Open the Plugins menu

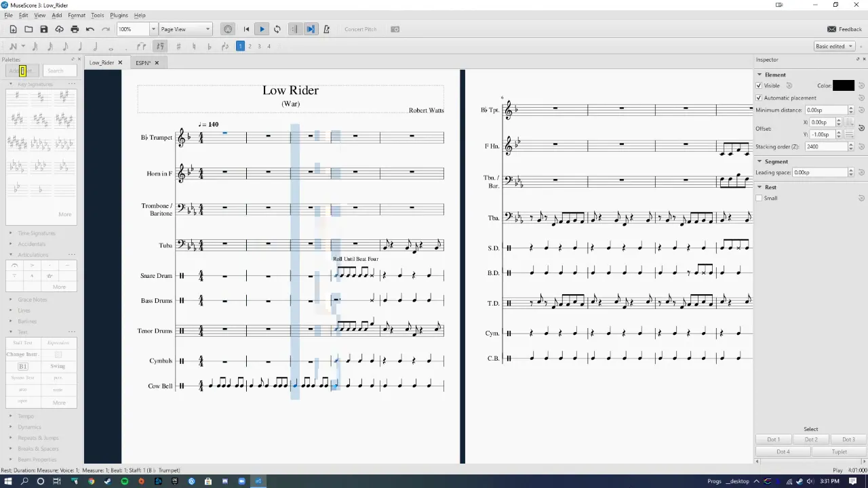119,15
